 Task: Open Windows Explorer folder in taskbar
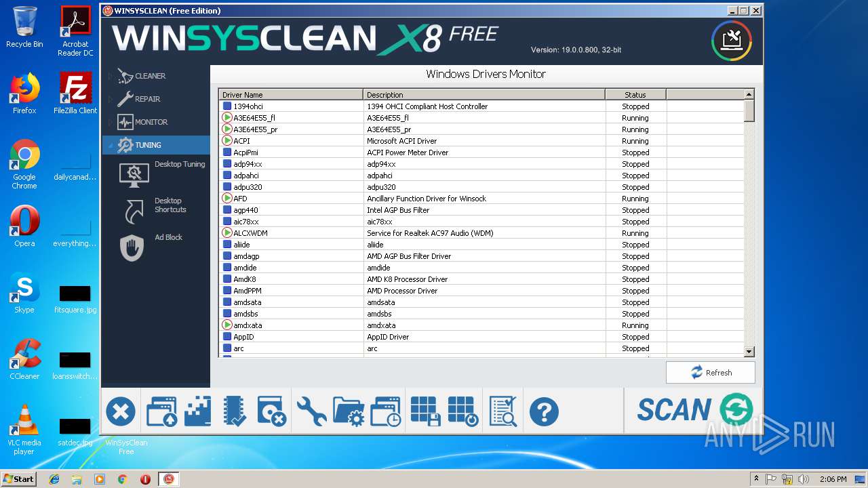pyautogui.click(x=77, y=479)
